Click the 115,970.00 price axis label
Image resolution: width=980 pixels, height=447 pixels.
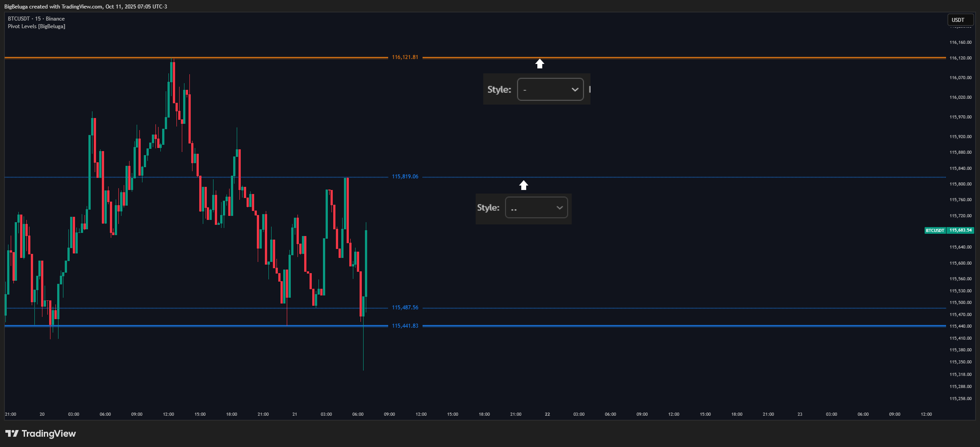pos(960,117)
